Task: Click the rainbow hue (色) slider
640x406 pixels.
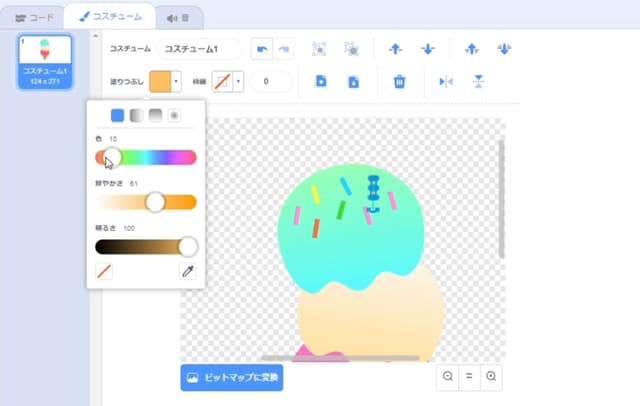Action: click(x=146, y=158)
